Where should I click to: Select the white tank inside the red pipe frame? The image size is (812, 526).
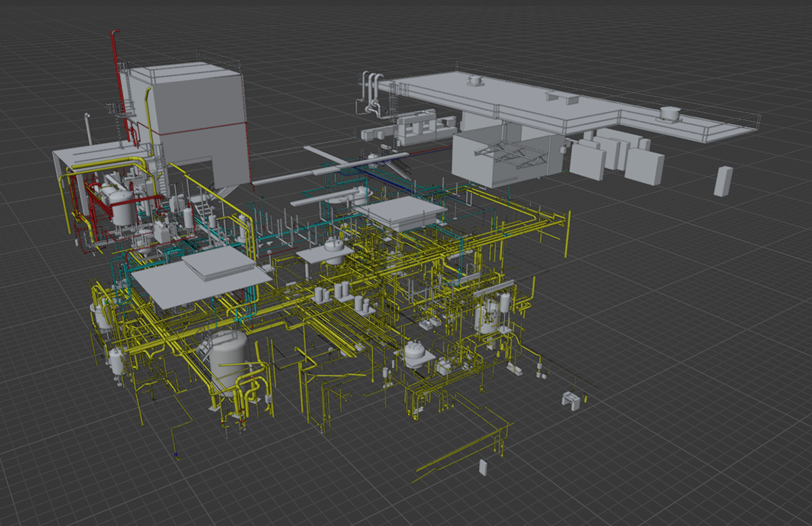tap(122, 208)
